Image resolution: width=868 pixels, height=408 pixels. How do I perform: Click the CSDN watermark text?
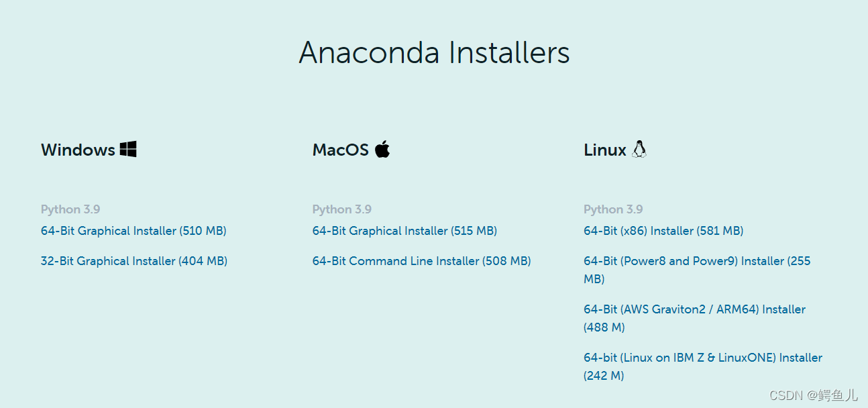(785, 395)
